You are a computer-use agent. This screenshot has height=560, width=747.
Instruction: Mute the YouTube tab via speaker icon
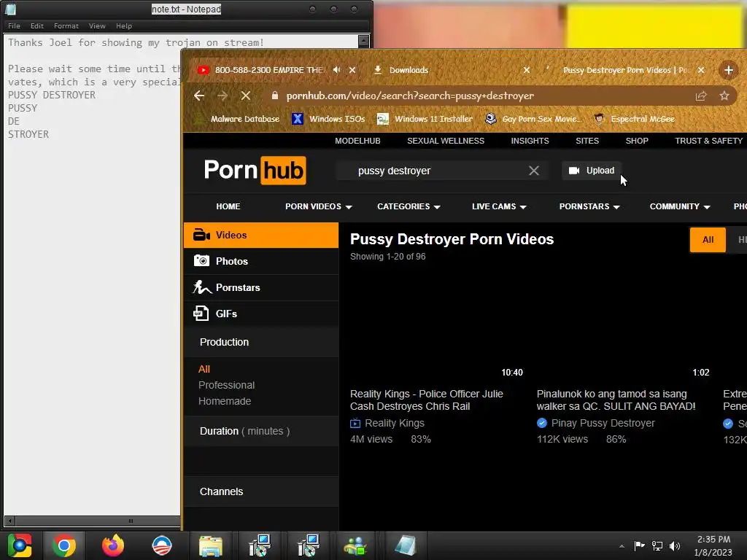pyautogui.click(x=337, y=70)
